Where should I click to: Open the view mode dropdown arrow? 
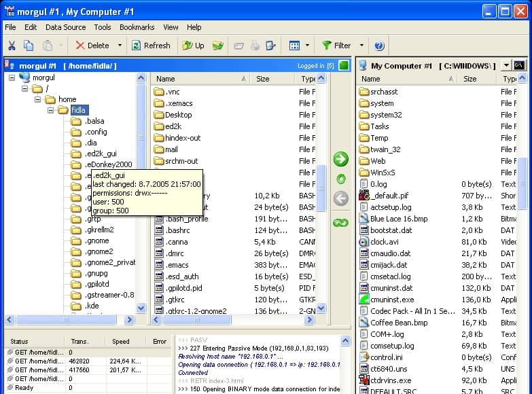click(x=307, y=46)
